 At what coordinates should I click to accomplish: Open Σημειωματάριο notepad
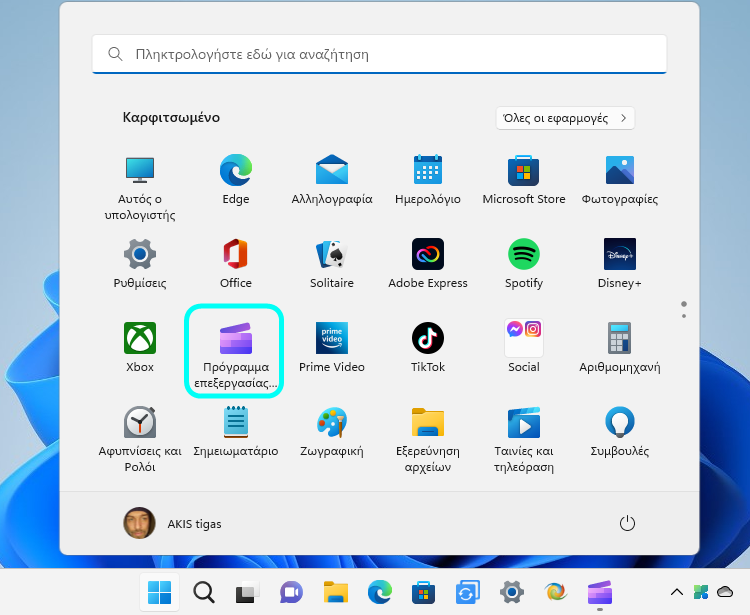coord(236,432)
